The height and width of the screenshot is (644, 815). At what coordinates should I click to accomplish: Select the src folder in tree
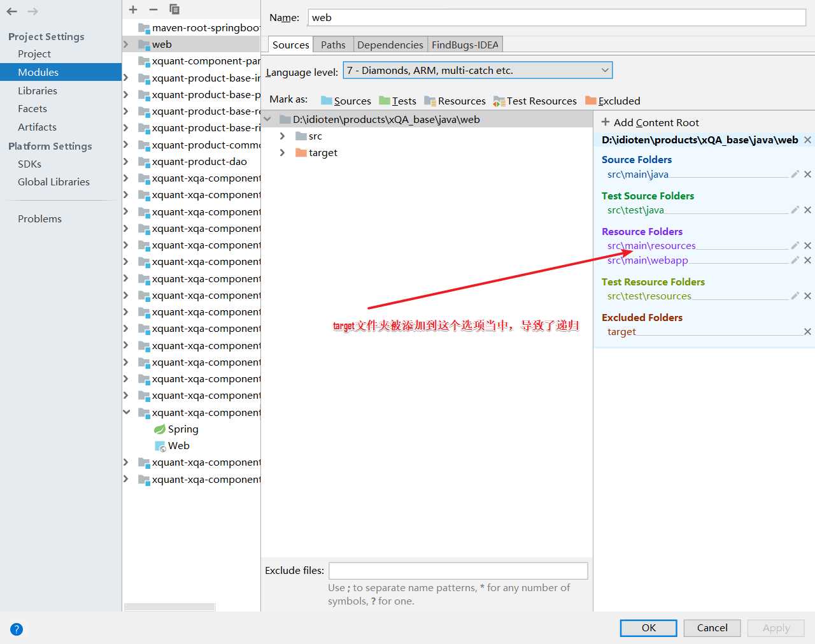[x=309, y=136]
